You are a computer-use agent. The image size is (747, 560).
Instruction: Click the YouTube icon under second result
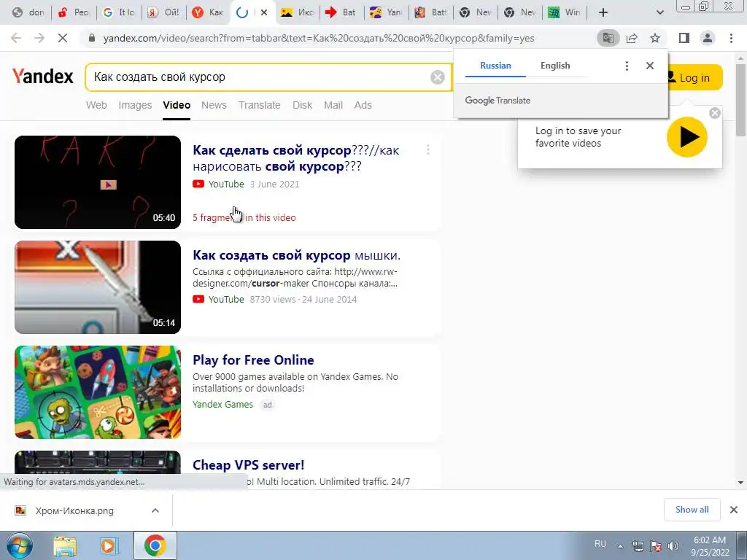[198, 300]
